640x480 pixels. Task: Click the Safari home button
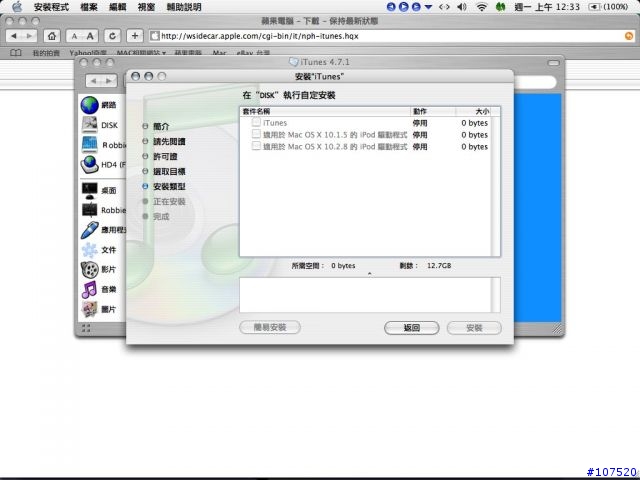(52, 36)
